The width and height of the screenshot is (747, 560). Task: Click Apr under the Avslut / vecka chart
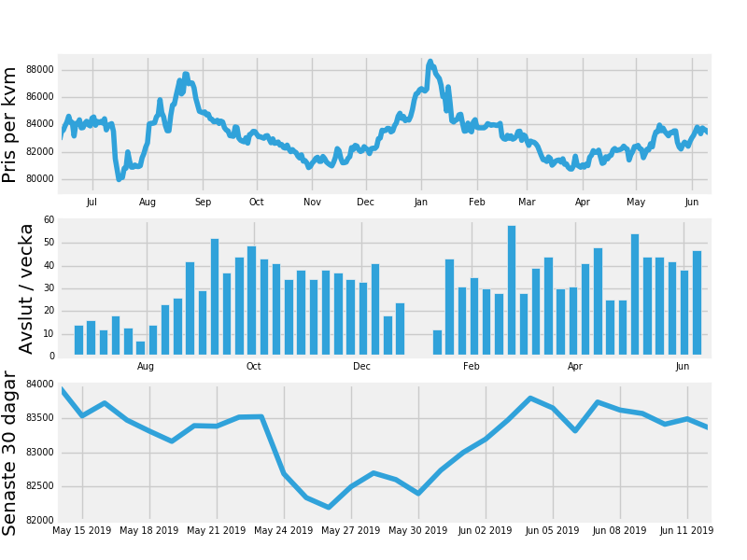[575, 366]
